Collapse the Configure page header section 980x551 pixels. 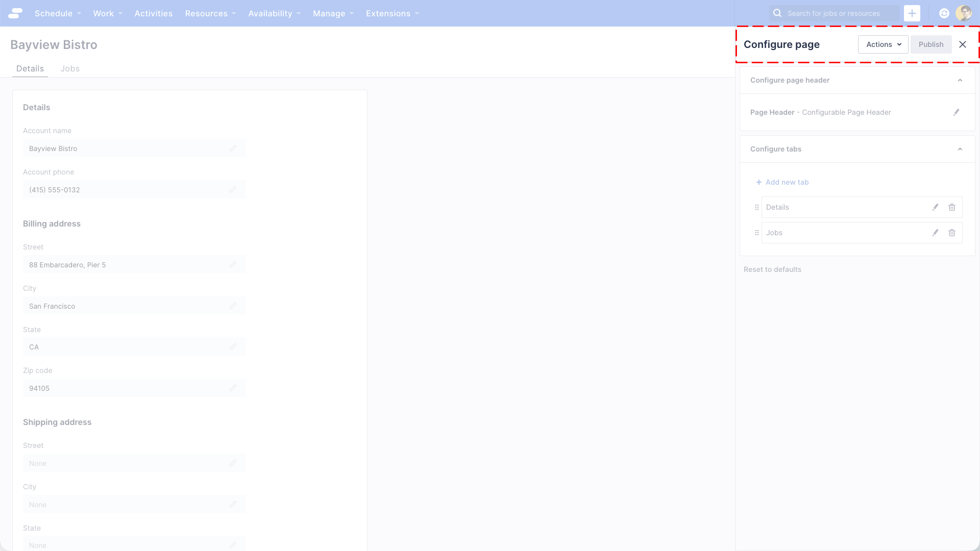pos(961,80)
